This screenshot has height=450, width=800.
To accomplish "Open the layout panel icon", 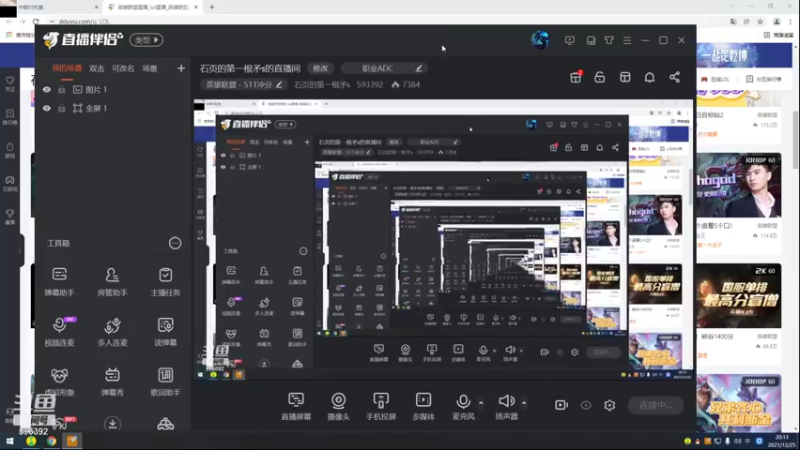I will pyautogui.click(x=625, y=77).
